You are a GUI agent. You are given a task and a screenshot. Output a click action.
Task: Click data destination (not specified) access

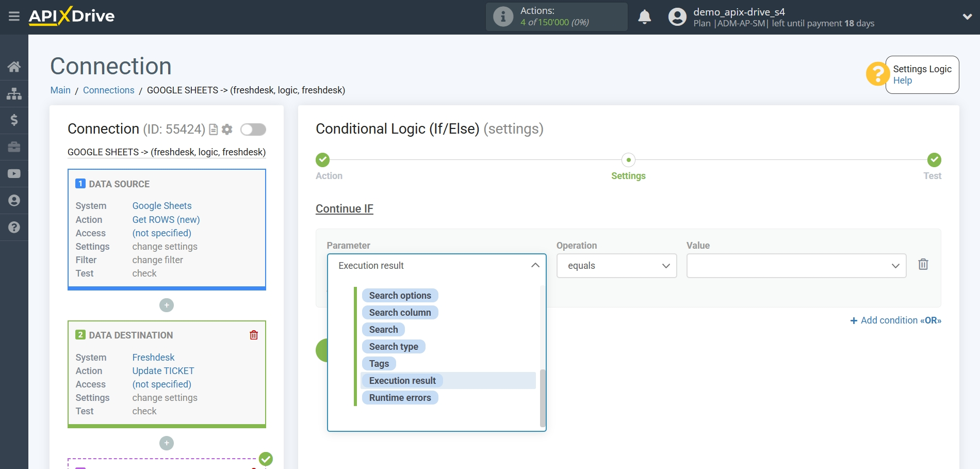pyautogui.click(x=162, y=384)
